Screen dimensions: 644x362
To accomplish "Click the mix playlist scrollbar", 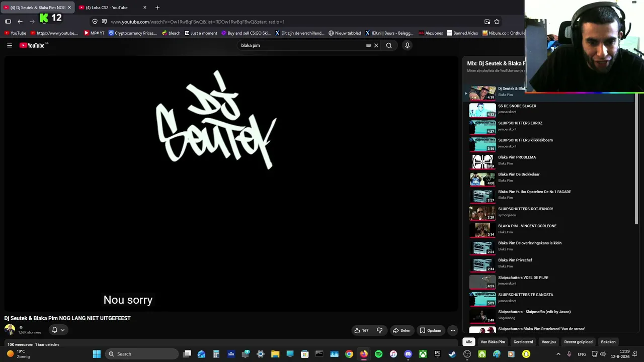I will coord(636,158).
